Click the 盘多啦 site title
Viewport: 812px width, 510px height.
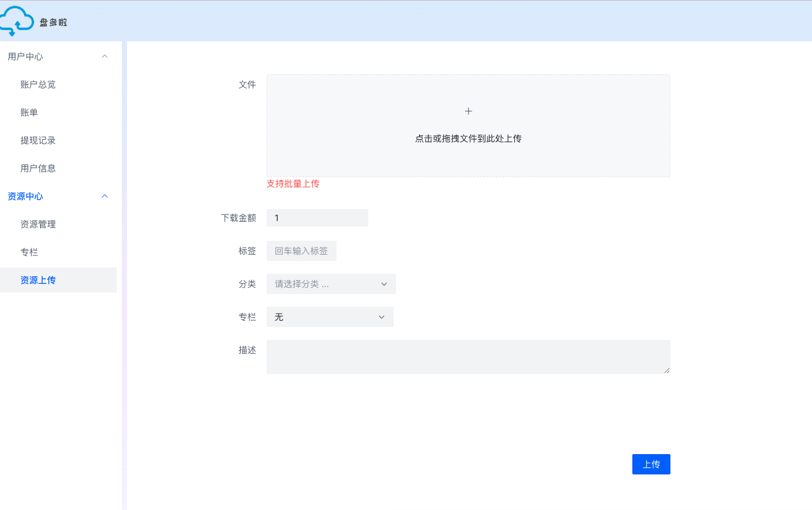[x=53, y=22]
